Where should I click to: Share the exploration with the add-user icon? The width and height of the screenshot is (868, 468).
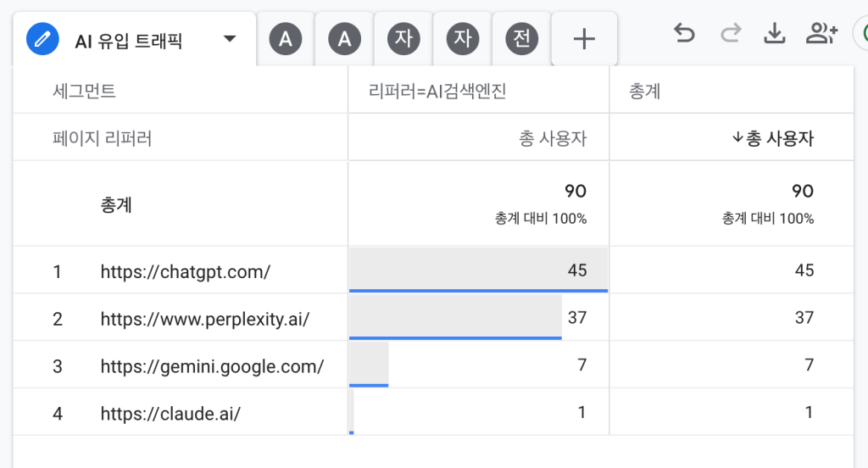821,34
